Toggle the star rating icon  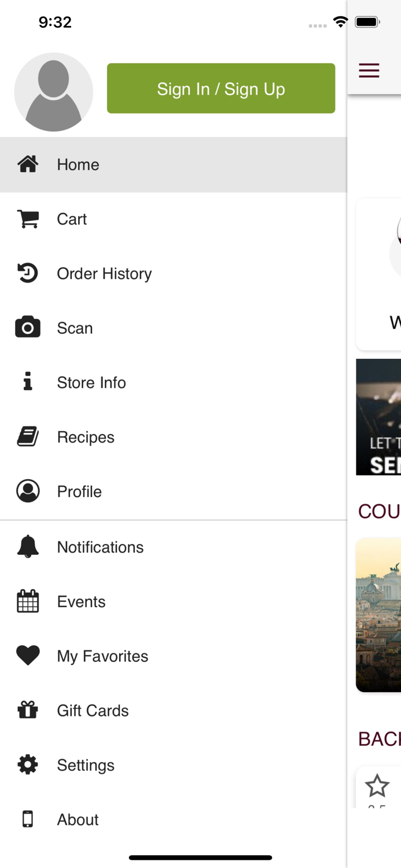[377, 786]
